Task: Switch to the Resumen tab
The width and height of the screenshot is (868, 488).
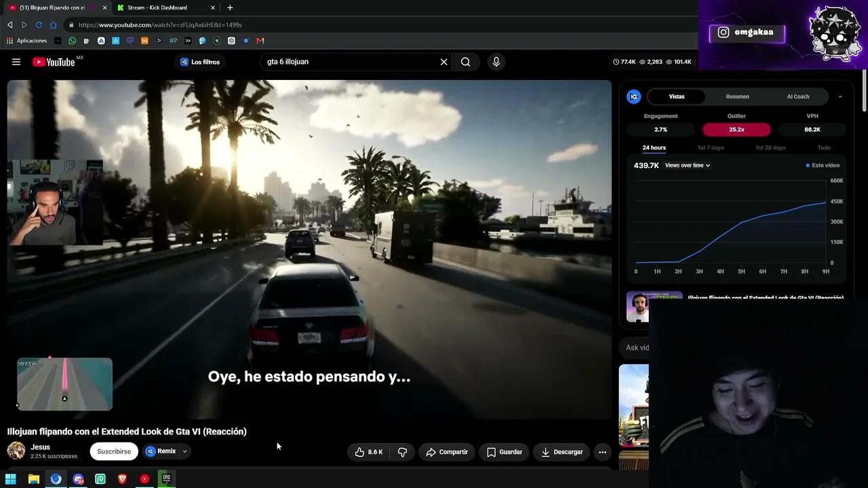Action: (x=737, y=97)
